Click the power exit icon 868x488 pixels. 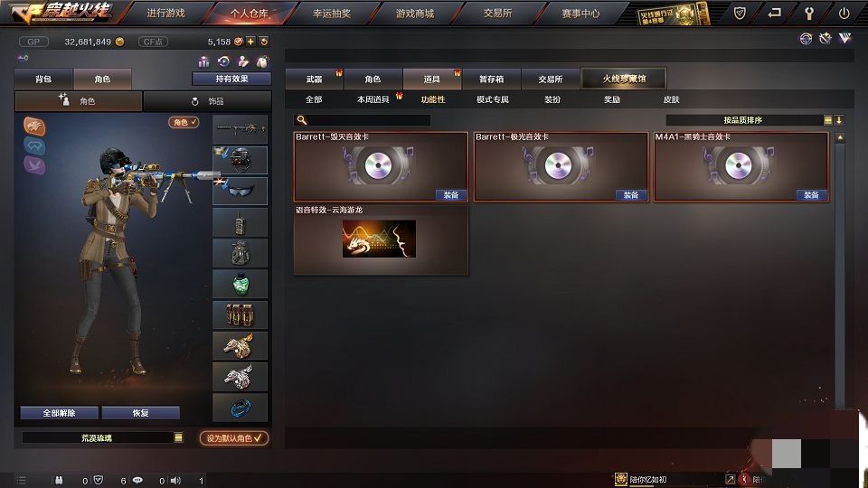pyautogui.click(x=844, y=14)
